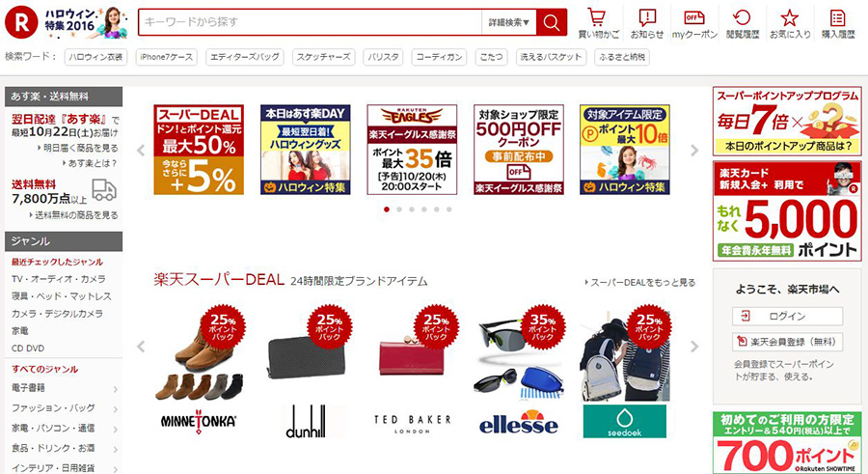Select the last carousel pagination dot
Image resolution: width=868 pixels, height=474 pixels.
[x=448, y=209]
